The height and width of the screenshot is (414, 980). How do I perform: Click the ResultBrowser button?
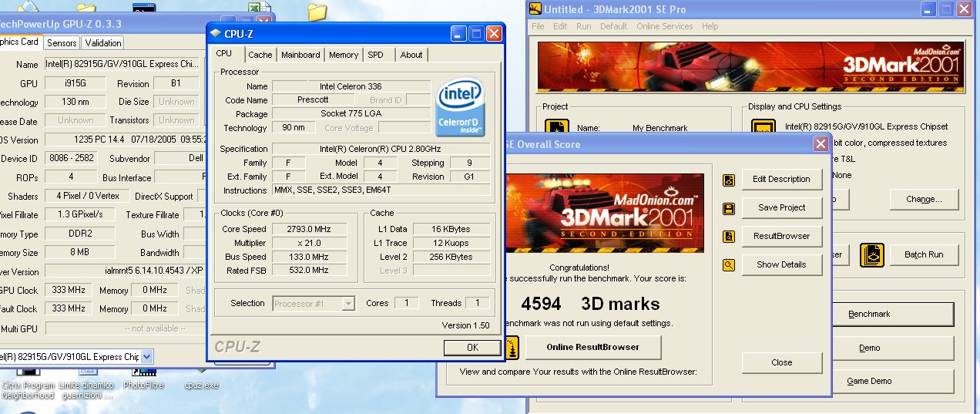click(x=781, y=236)
